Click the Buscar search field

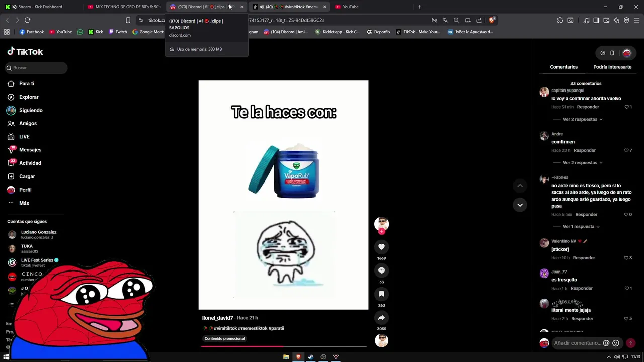coord(36,68)
